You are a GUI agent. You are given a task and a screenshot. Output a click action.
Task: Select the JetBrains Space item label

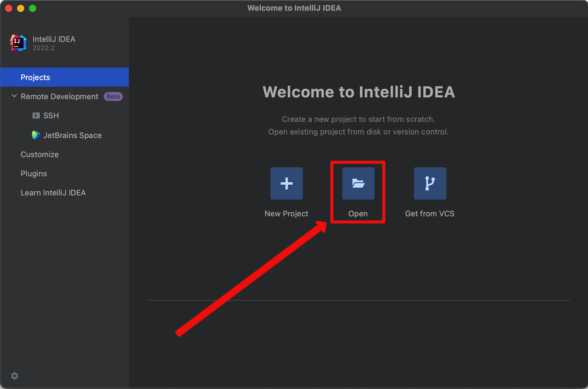click(73, 135)
